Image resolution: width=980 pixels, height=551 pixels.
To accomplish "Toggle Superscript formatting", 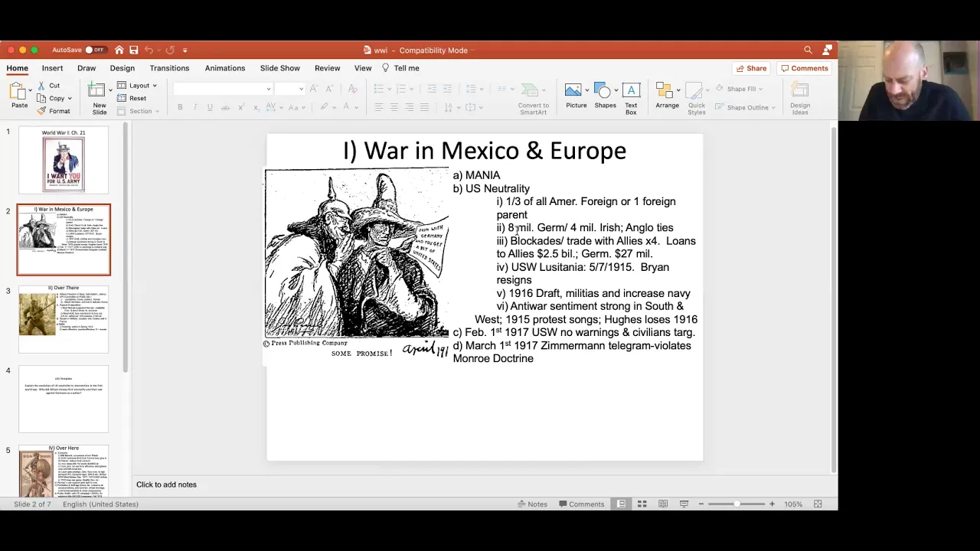I will point(240,107).
